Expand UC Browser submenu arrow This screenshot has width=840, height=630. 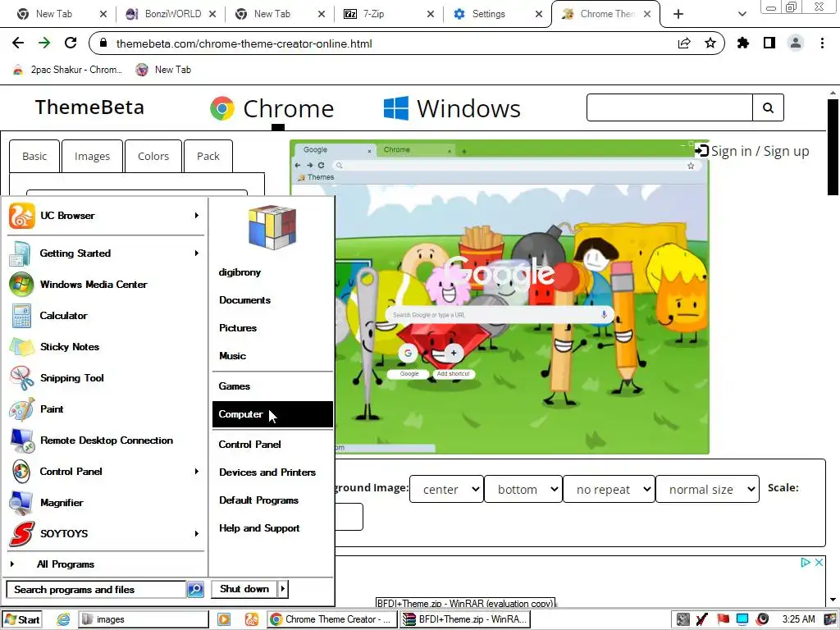tap(197, 216)
